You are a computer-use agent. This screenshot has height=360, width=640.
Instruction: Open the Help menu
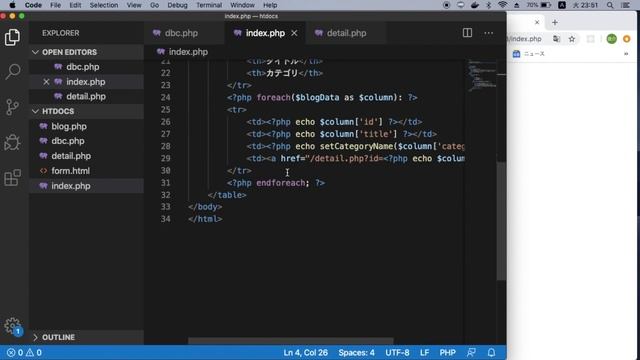270,5
